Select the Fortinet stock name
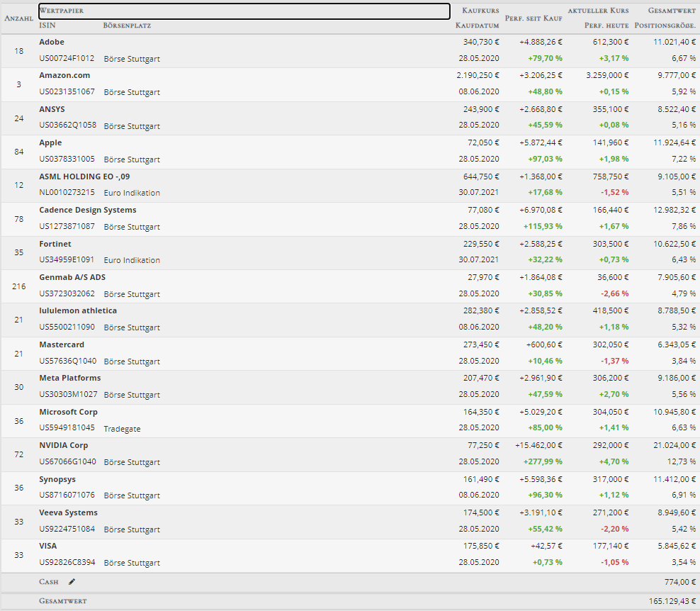The image size is (700, 611). click(55, 244)
